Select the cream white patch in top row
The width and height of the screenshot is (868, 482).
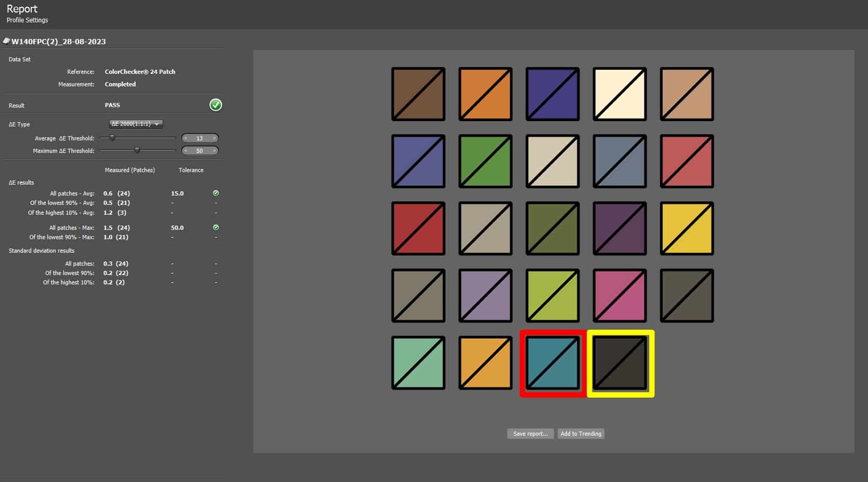pyautogui.click(x=620, y=94)
